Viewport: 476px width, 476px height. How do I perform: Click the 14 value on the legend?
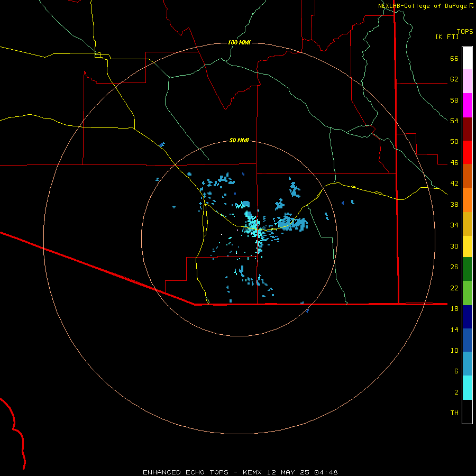(454, 329)
